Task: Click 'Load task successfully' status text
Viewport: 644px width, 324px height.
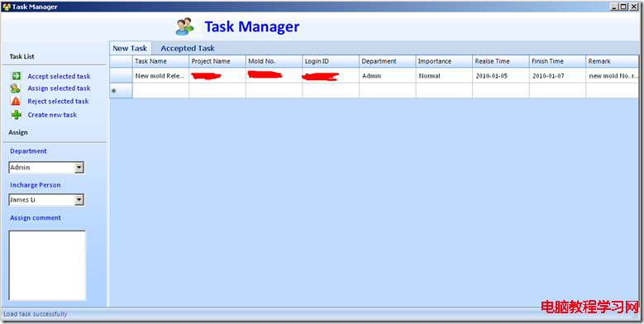Action: [x=36, y=314]
